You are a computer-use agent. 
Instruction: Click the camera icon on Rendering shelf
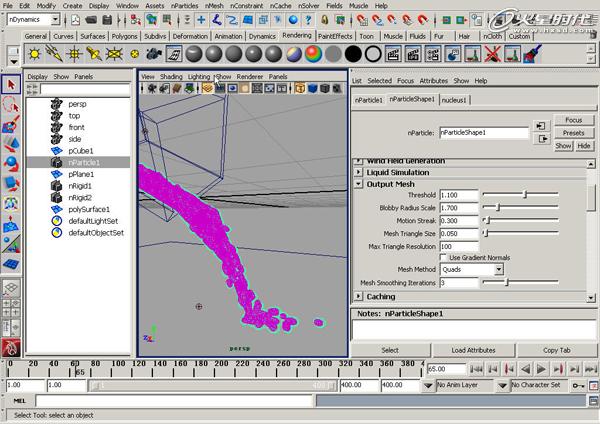click(154, 54)
